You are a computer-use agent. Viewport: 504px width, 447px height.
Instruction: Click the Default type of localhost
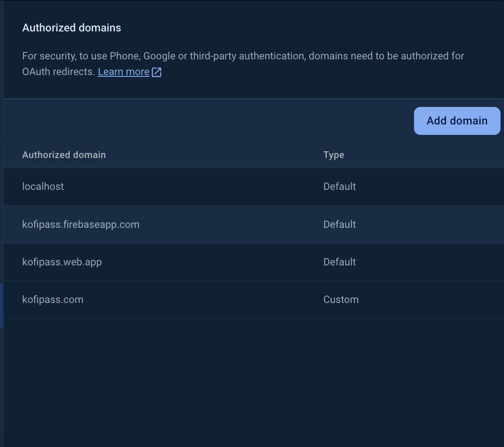point(339,186)
